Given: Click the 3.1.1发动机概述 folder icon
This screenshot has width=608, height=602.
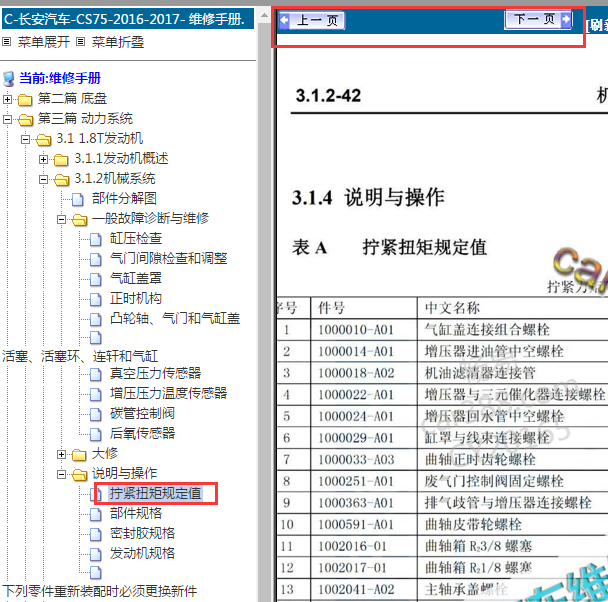Looking at the screenshot, I should (x=61, y=160).
